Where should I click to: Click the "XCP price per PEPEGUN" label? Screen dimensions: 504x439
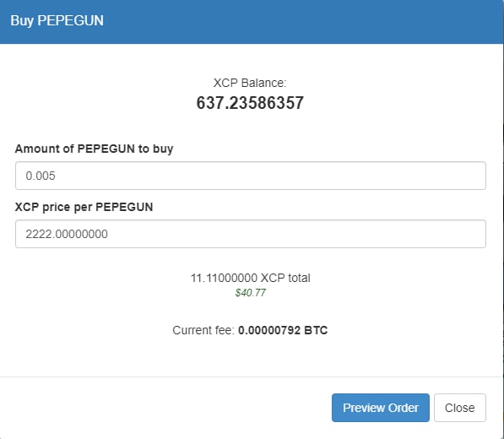(84, 207)
